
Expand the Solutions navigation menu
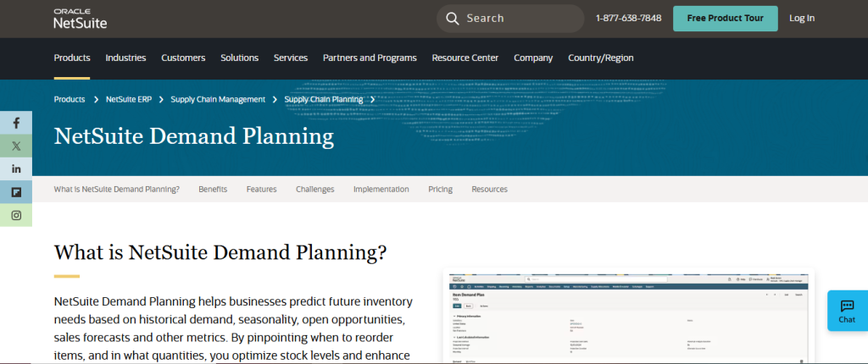[x=239, y=58]
